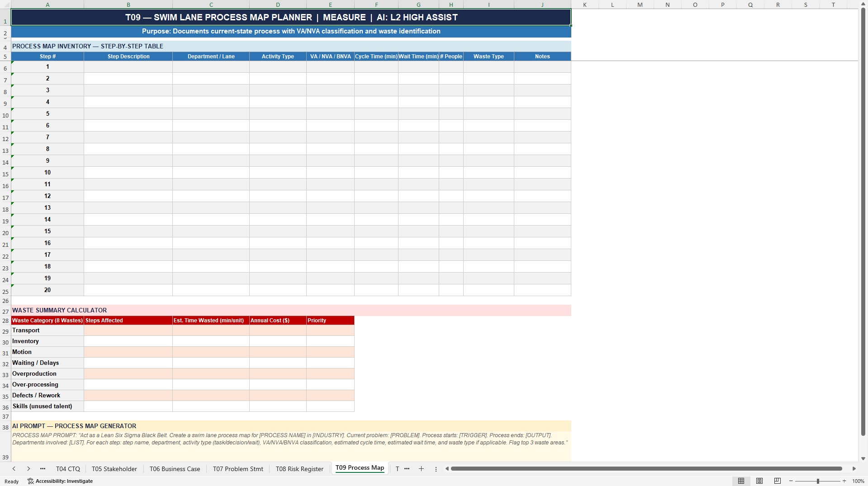Adjust the zoom slider handle
The height and width of the screenshot is (486, 868).
tap(818, 481)
